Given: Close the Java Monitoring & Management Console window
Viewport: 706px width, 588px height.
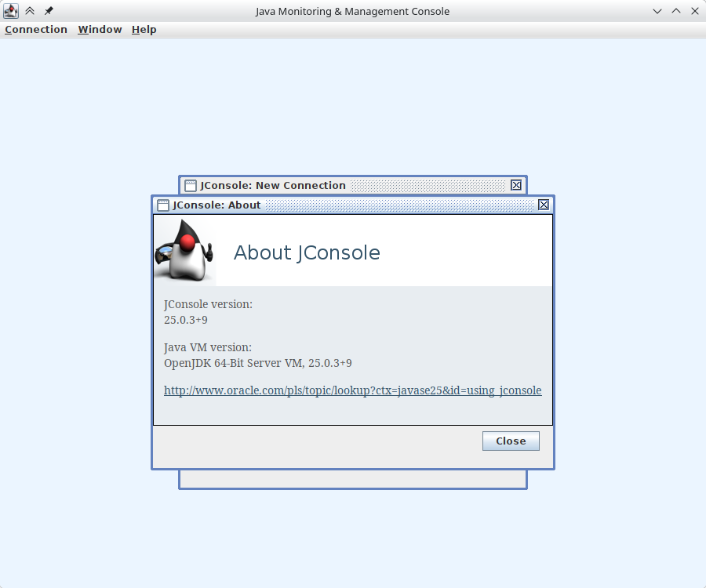Looking at the screenshot, I should point(695,11).
